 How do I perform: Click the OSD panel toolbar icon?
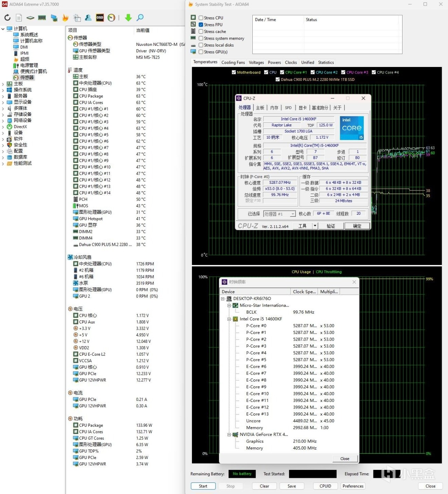click(100, 18)
